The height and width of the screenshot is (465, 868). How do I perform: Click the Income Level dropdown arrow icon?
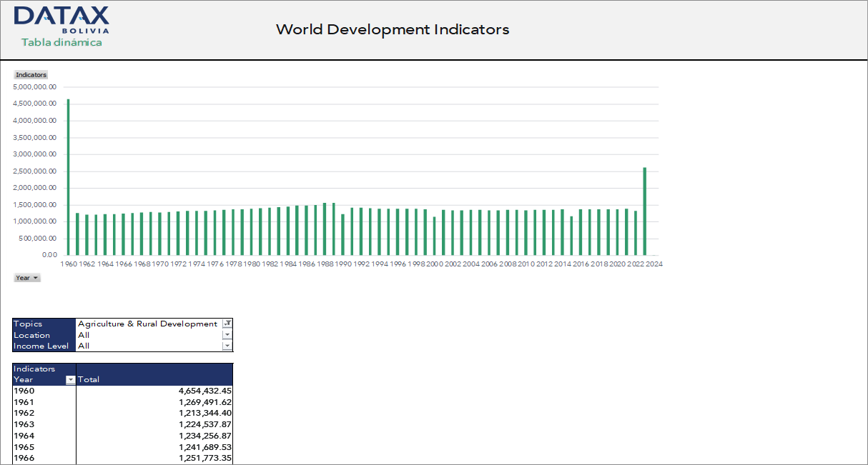click(227, 346)
